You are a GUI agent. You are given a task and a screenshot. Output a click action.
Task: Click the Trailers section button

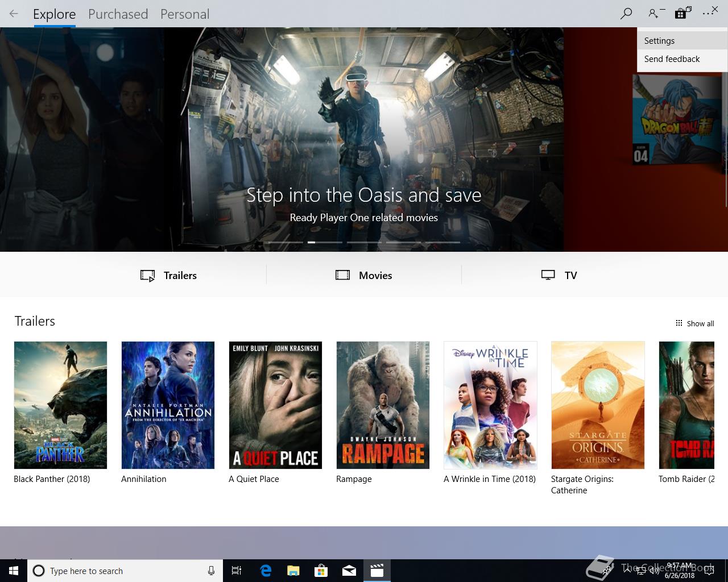168,275
